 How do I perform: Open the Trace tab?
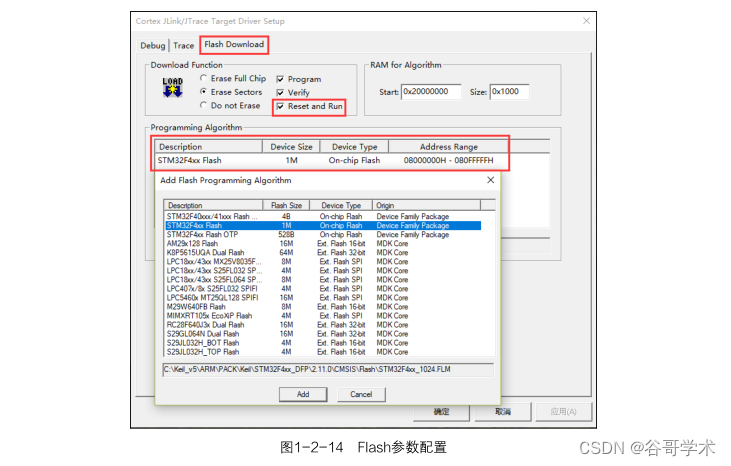(183, 46)
